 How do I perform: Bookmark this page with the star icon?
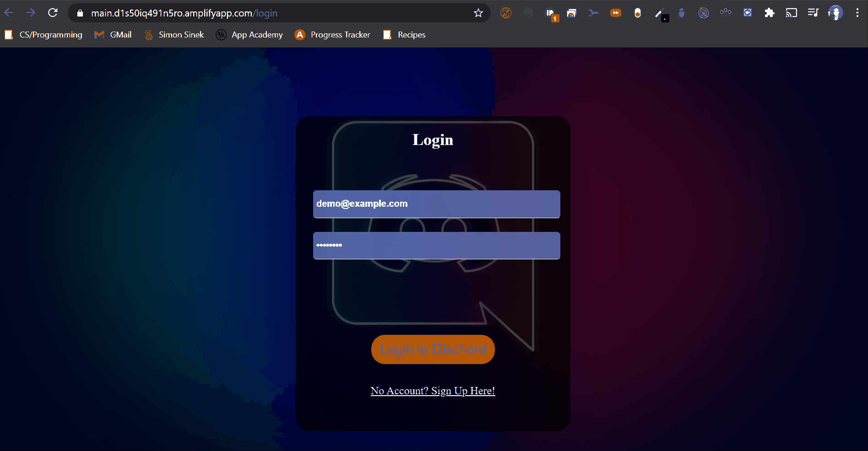coord(478,13)
